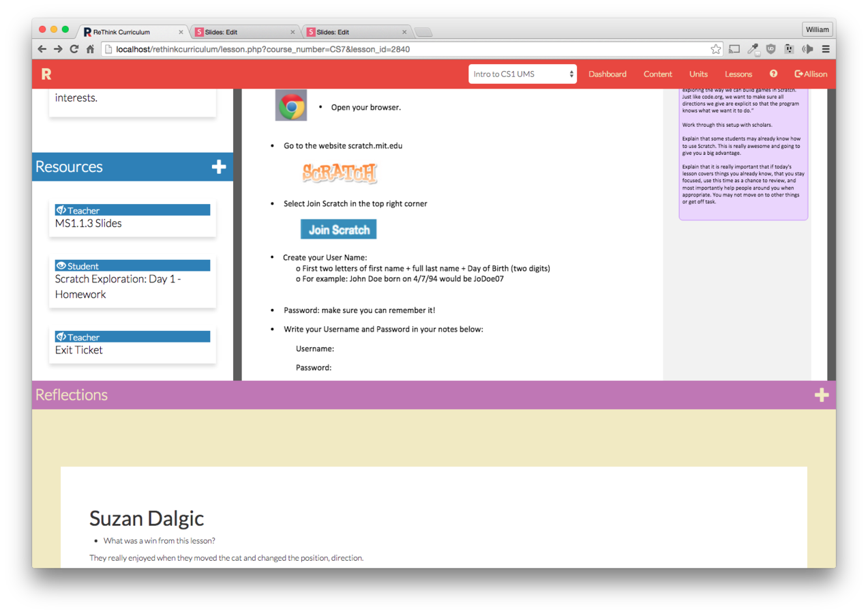The width and height of the screenshot is (868, 614).
Task: Go forward using the browser forward arrow
Action: (58, 49)
